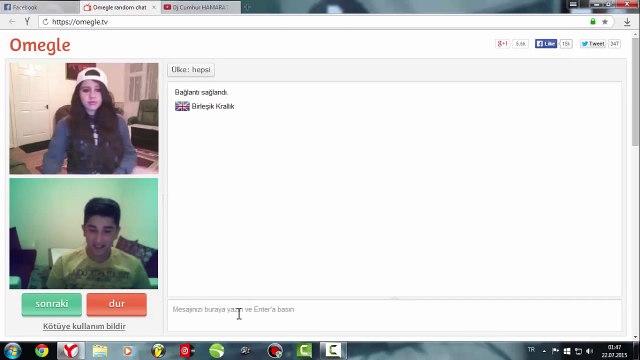Open the Windows Start button

pyautogui.click(x=13, y=351)
